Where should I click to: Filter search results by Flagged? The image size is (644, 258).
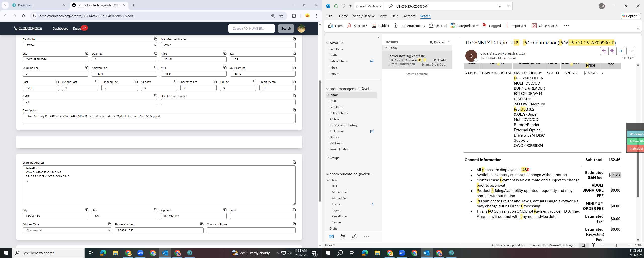point(492,26)
